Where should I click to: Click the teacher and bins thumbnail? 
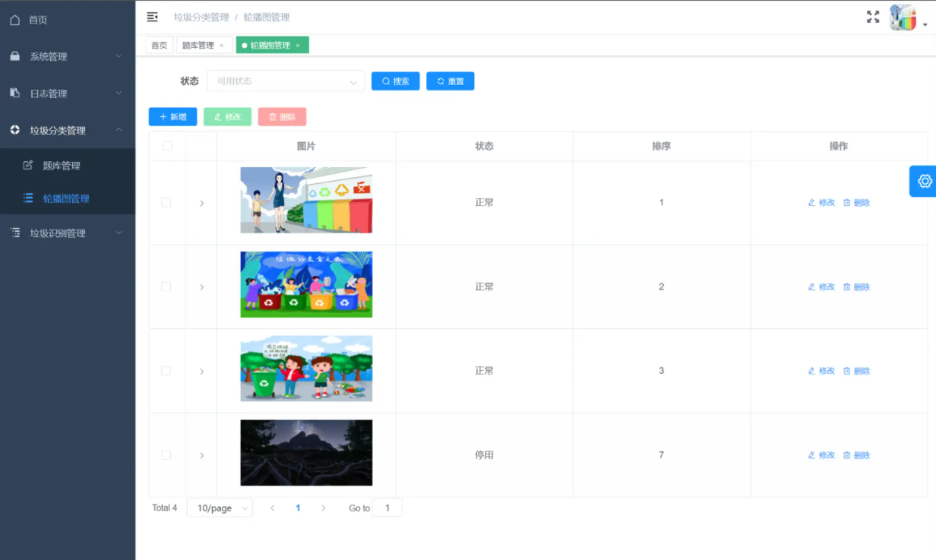tap(306, 200)
